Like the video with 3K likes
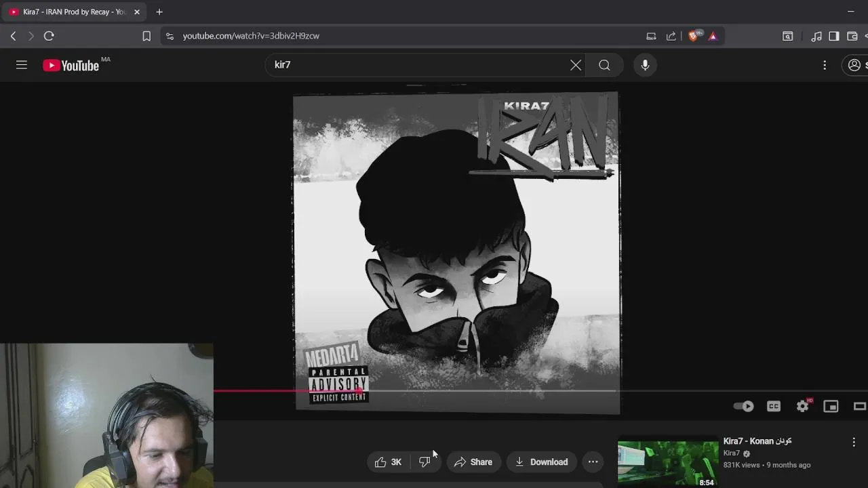 pos(389,462)
